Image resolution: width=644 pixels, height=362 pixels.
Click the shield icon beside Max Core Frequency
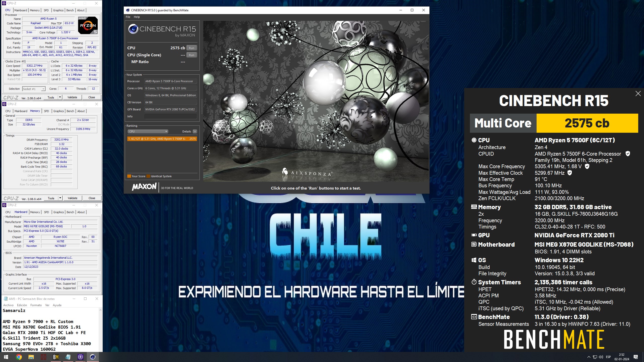(x=587, y=166)
